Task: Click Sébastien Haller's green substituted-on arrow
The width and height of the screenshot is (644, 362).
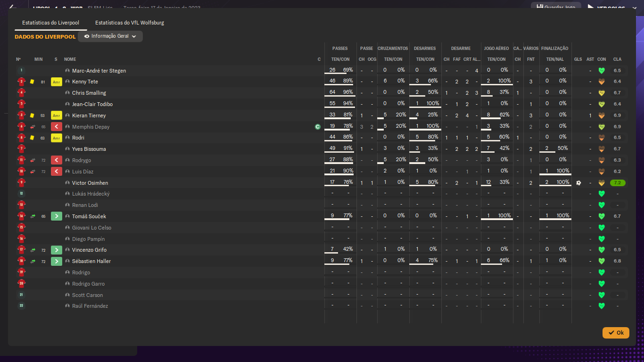Action: 57,261
